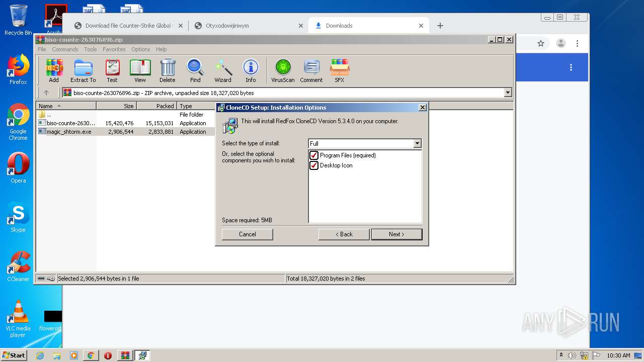
Task: Select parent folder '..' row
Action: (126, 115)
